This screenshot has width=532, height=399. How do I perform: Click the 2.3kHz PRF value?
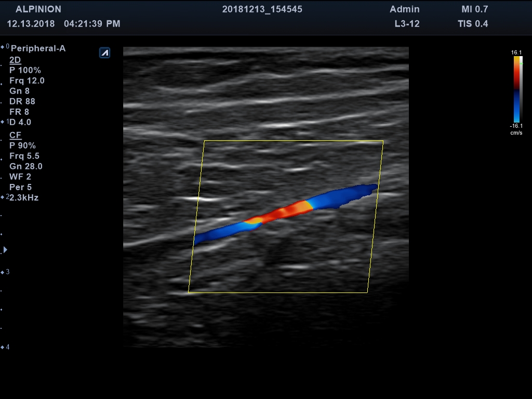24,197
